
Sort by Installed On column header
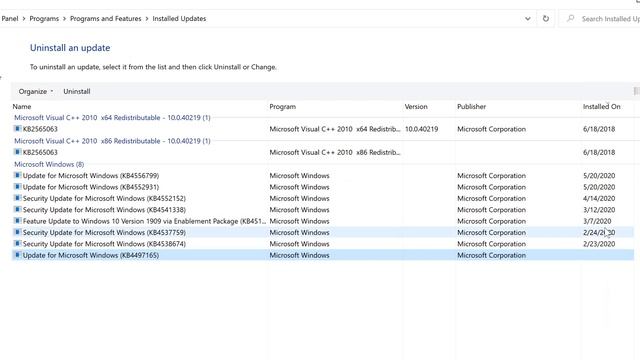pyautogui.click(x=601, y=107)
